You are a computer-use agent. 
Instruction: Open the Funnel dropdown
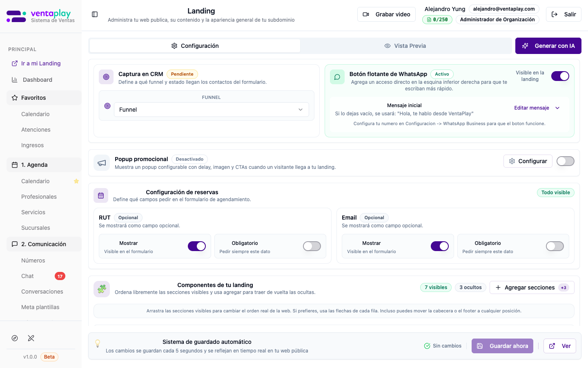(x=212, y=110)
